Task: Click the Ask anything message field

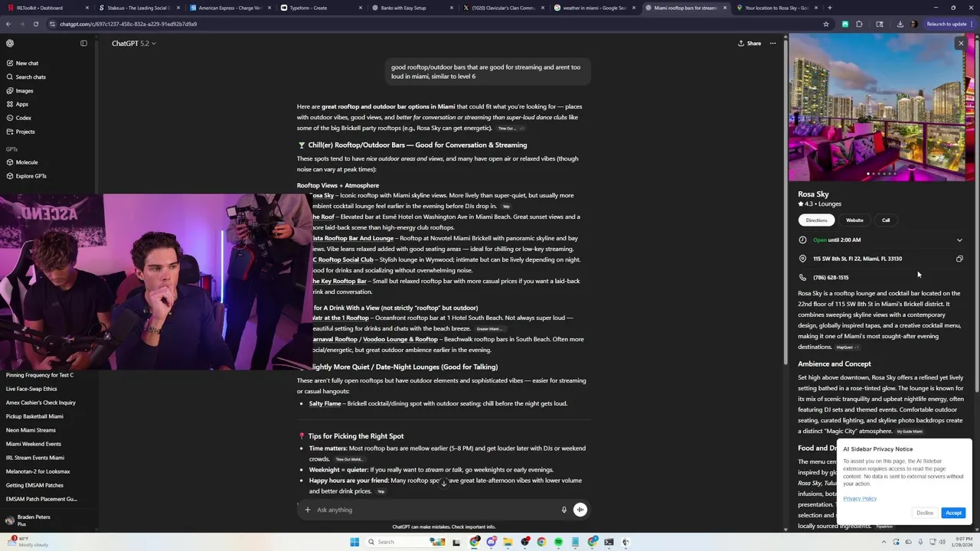Action: (x=436, y=510)
